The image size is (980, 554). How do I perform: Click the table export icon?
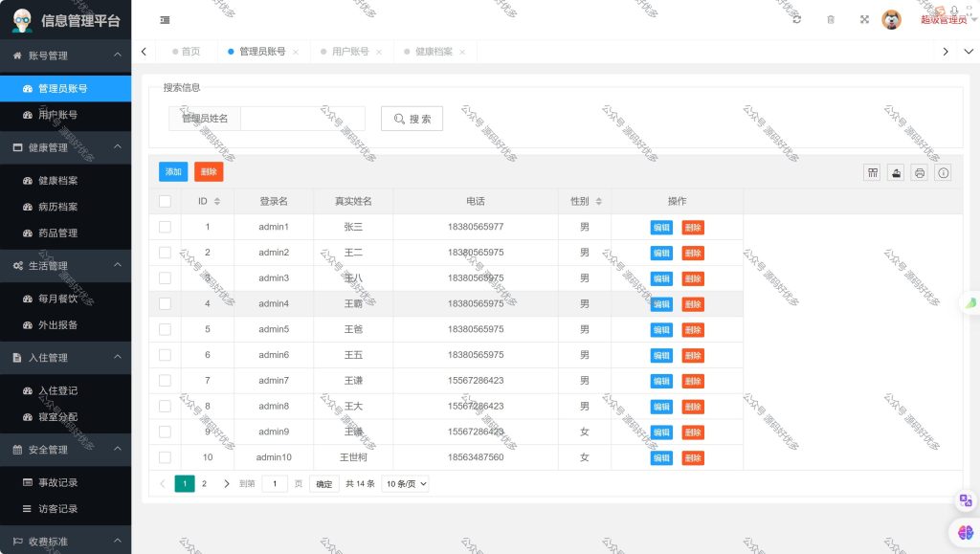point(896,173)
